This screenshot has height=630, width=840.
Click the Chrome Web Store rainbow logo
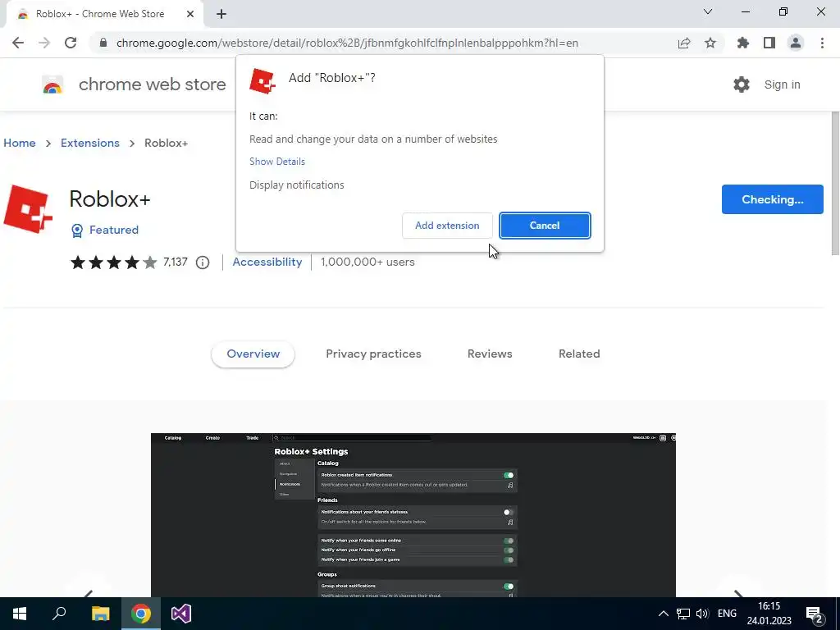(52, 84)
